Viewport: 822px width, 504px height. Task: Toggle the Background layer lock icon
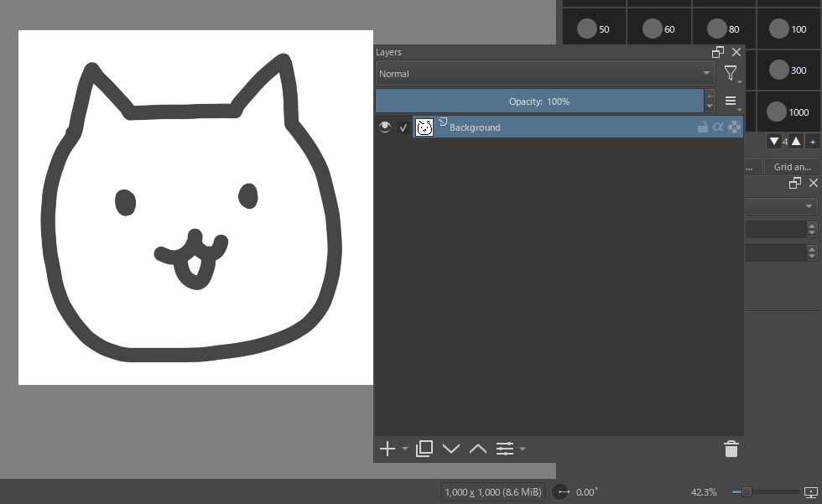coord(703,127)
